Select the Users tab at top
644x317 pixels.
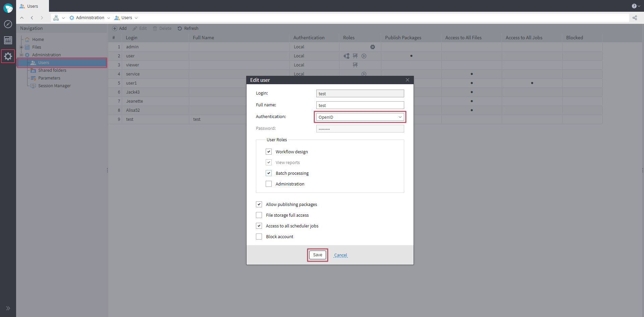(x=33, y=6)
